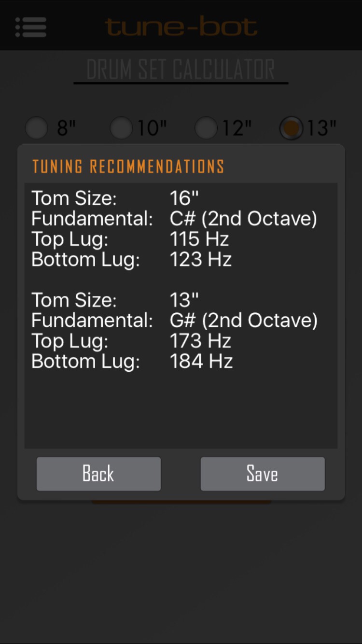Screen dimensions: 362x644
Task: Click the Fundamental label above G#'s Top Lug
Action: pyautogui.click(x=92, y=321)
